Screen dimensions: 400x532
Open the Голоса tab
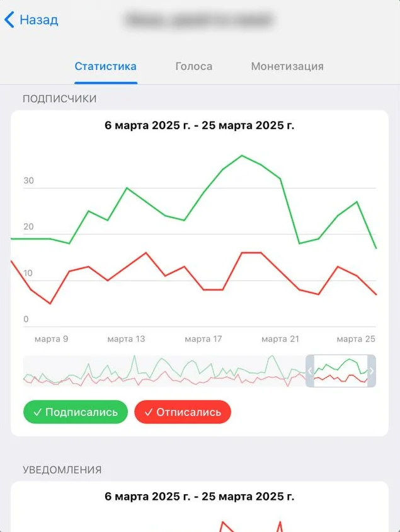(193, 66)
